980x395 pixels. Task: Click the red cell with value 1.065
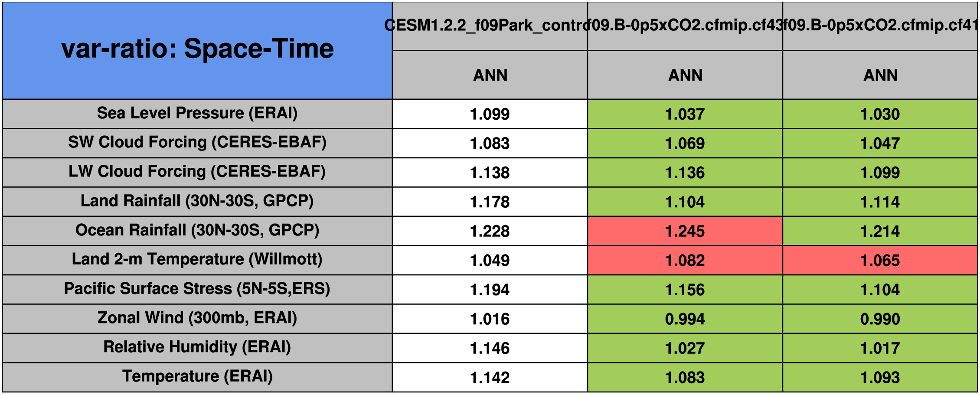click(880, 260)
